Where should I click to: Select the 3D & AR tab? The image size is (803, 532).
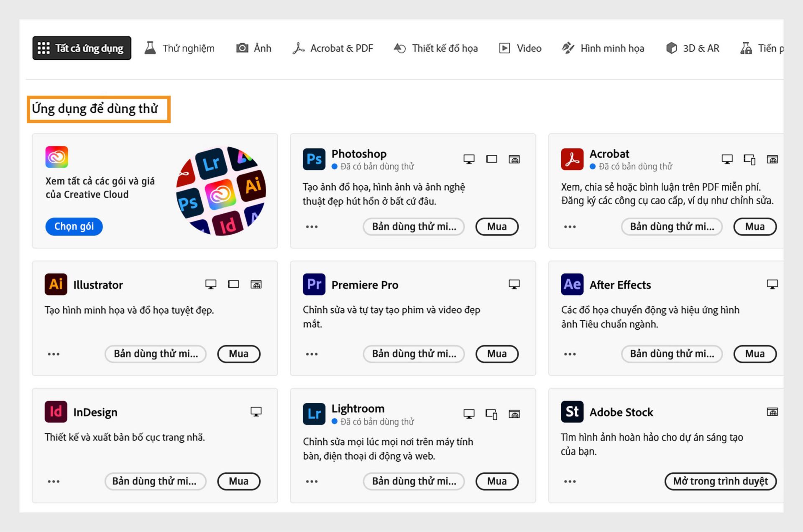click(693, 48)
